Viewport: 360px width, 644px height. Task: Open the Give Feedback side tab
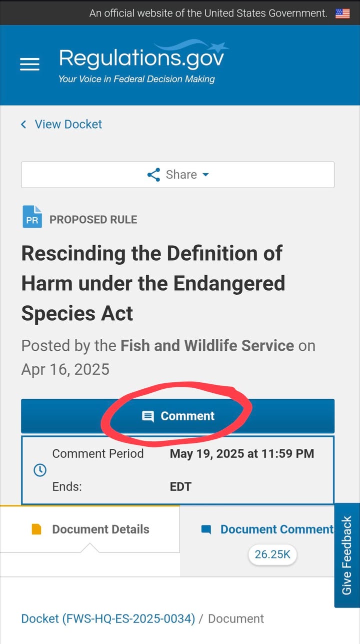tap(347, 555)
